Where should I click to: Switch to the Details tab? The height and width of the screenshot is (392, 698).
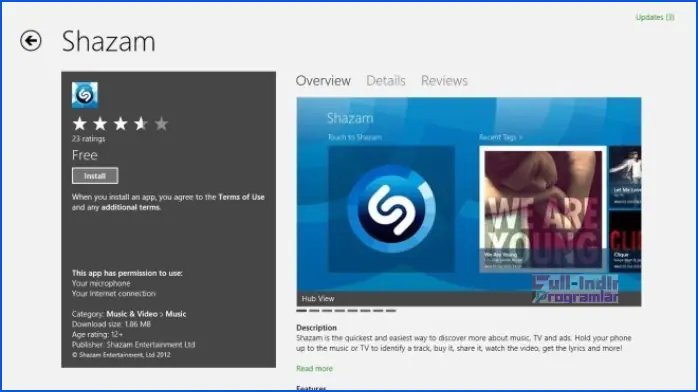[x=386, y=81]
